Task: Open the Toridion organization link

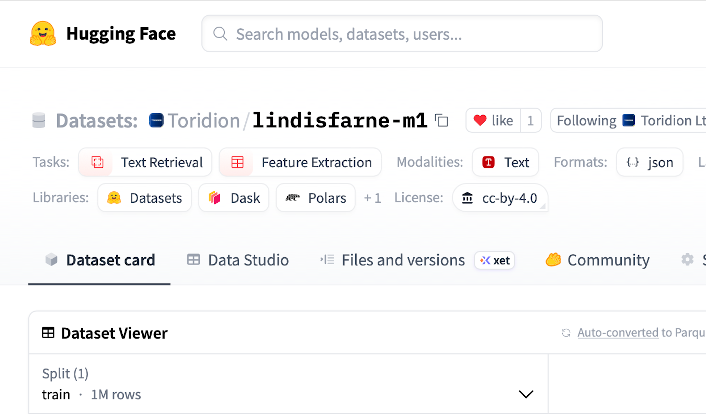Action: pos(204,121)
